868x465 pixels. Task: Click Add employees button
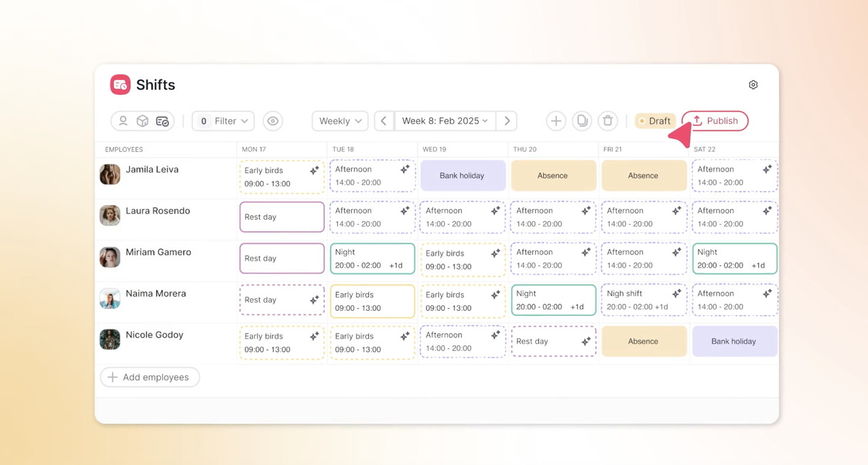coord(150,377)
